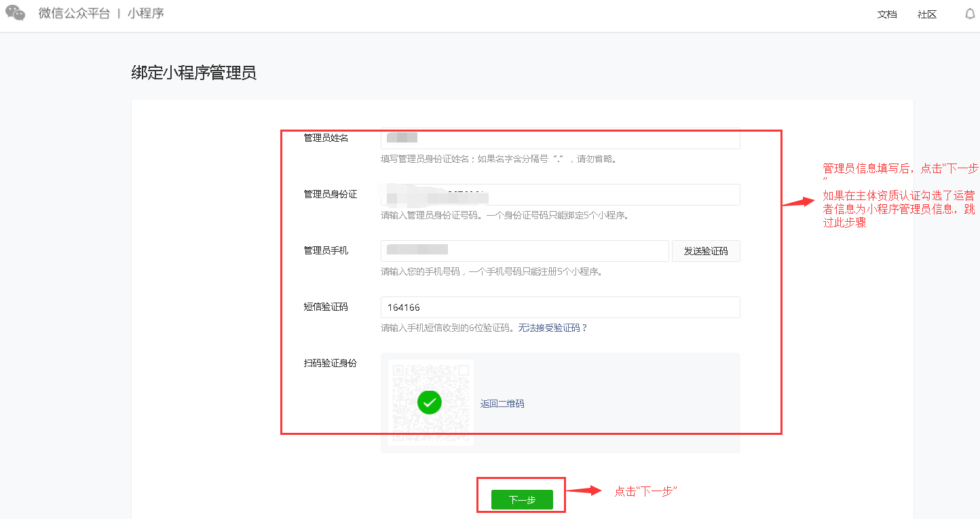Open the 无法接受验证码? help link
The width and height of the screenshot is (980, 519).
click(552, 328)
